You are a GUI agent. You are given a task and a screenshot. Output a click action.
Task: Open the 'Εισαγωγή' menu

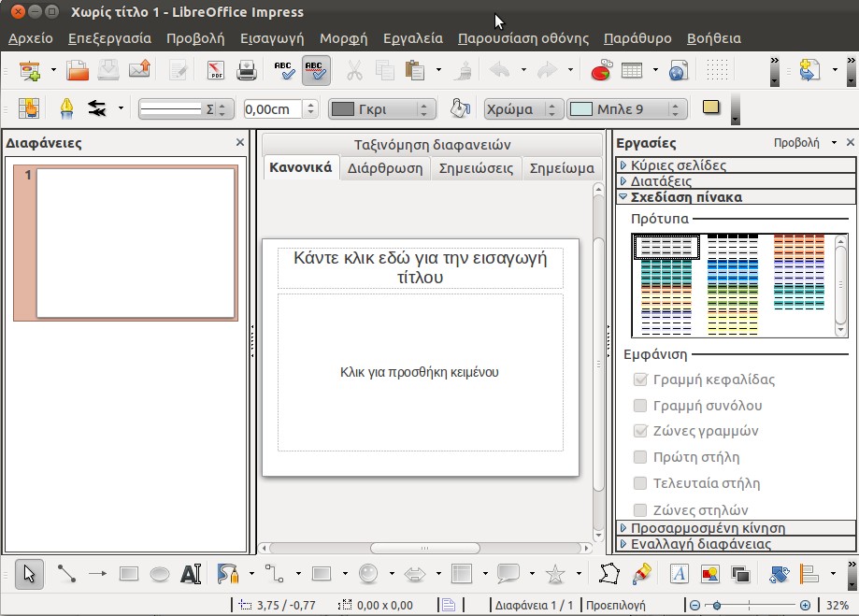pyautogui.click(x=272, y=38)
